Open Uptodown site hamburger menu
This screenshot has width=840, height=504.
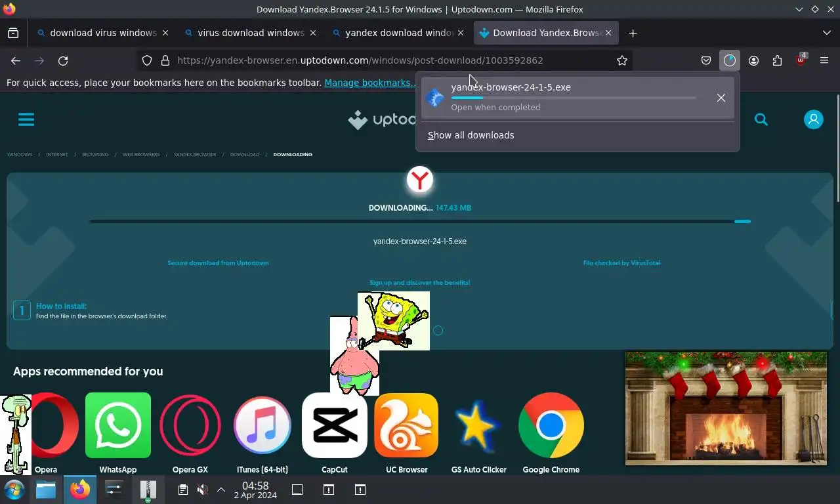point(26,119)
